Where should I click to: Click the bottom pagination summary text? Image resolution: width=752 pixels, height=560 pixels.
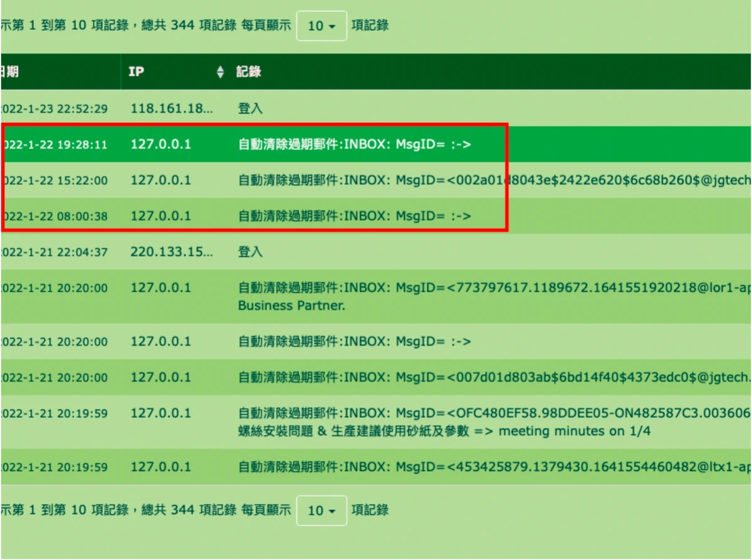(x=146, y=511)
